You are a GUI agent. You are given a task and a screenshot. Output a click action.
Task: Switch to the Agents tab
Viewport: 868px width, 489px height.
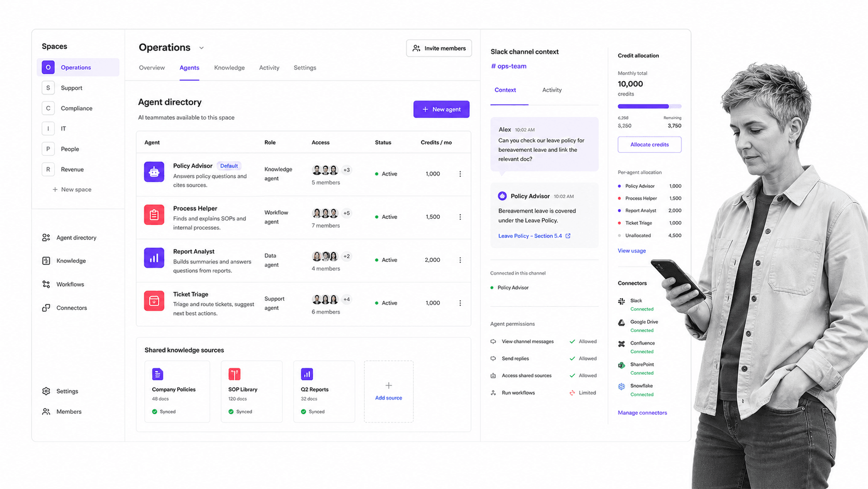[x=189, y=68]
